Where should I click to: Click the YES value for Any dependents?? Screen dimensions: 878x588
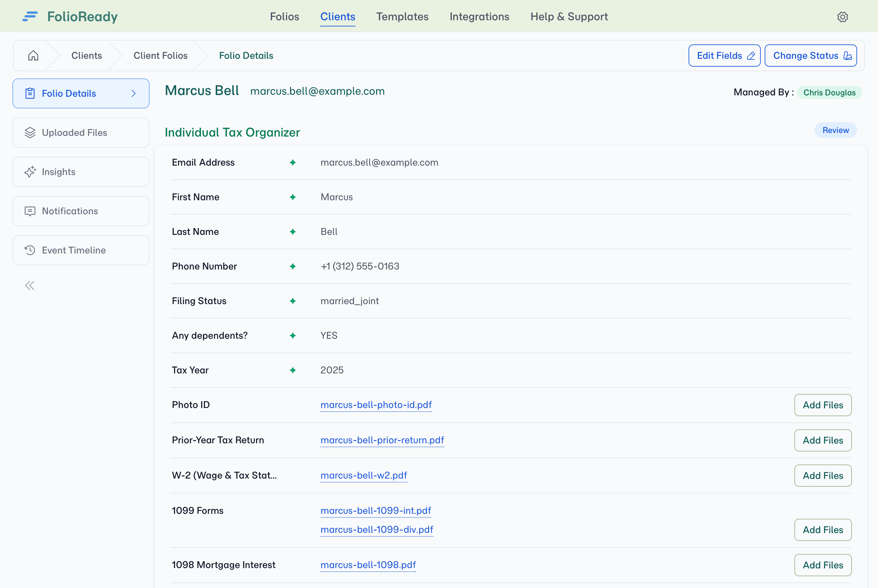pos(329,335)
